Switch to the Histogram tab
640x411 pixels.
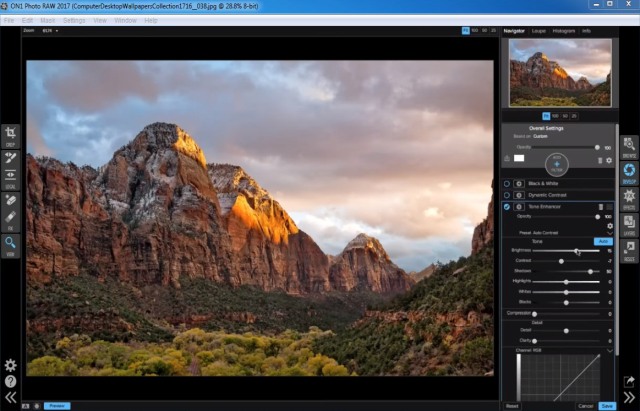pos(566,31)
